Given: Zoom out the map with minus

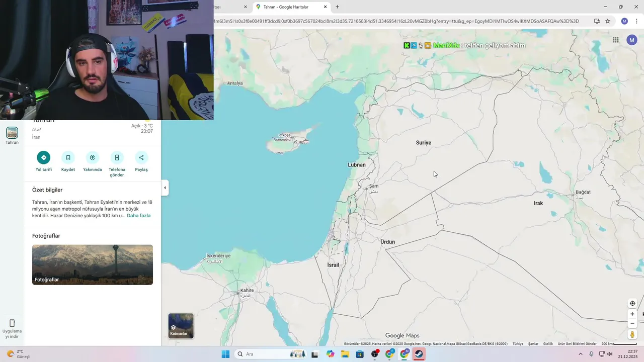Looking at the screenshot, I should 632,323.
